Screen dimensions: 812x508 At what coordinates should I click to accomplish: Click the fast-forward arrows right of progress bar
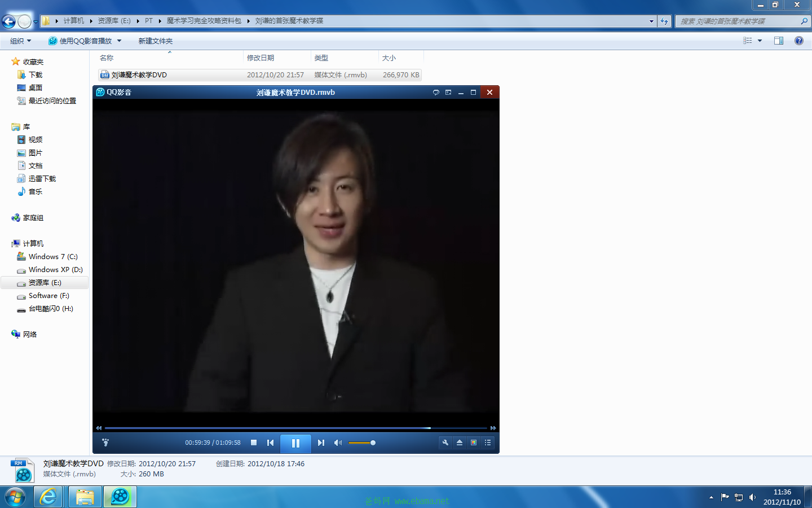click(493, 428)
